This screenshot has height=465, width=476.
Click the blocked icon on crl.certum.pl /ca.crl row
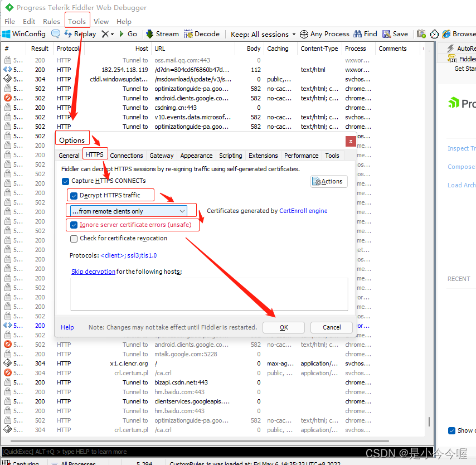(8, 372)
